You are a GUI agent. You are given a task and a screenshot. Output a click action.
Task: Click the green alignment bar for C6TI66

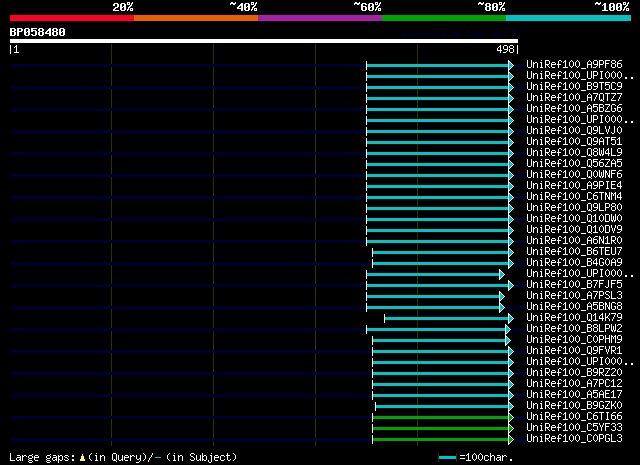pos(440,418)
